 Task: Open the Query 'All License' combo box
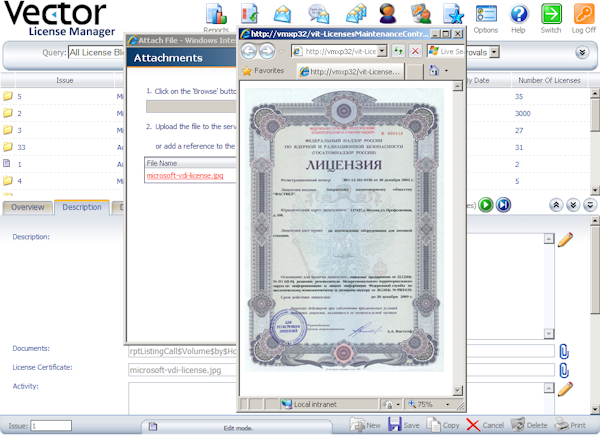(x=96, y=52)
